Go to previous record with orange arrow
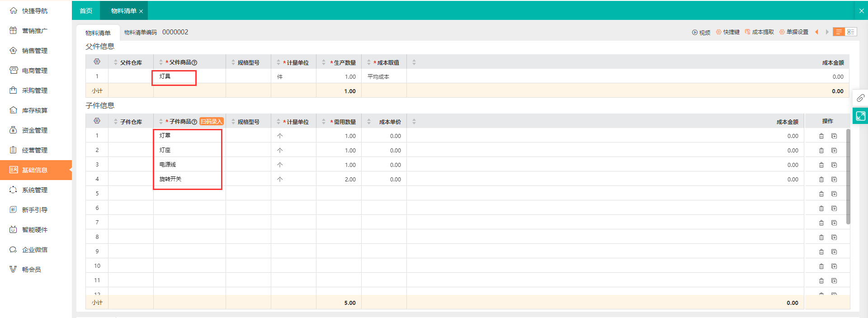 (x=816, y=32)
